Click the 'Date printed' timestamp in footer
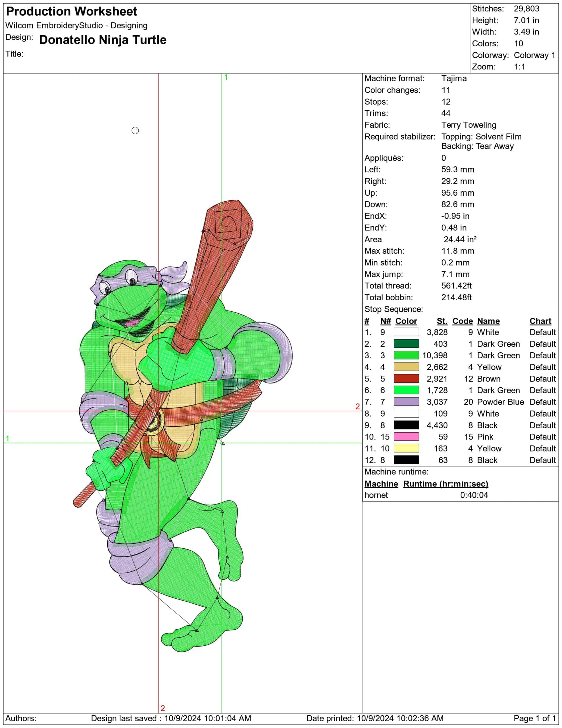Image resolution: width=562 pixels, height=728 pixels. click(375, 718)
